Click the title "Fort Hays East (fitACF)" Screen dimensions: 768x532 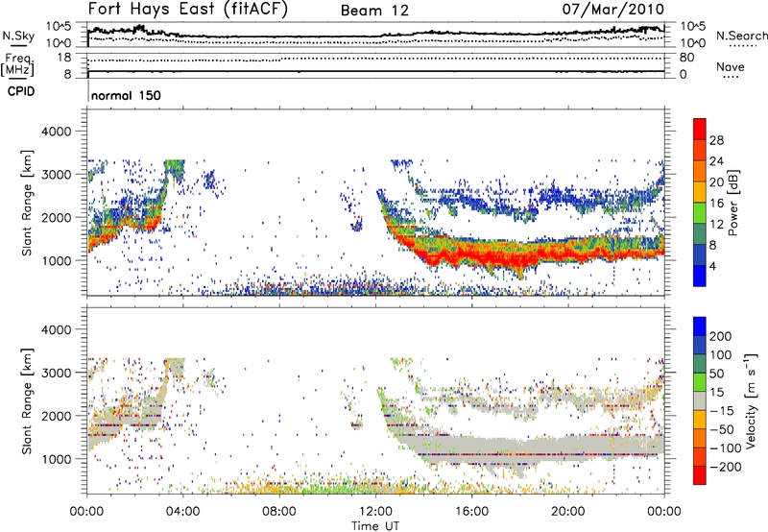click(x=188, y=9)
